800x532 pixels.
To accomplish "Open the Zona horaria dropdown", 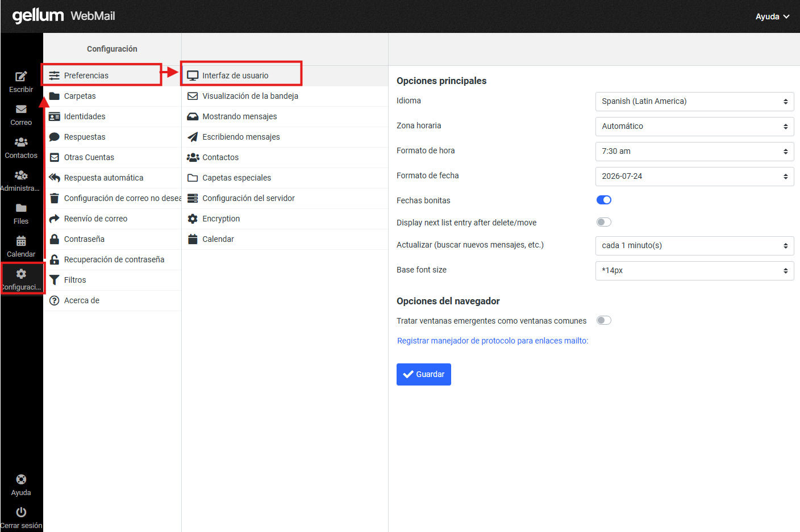I will click(694, 127).
